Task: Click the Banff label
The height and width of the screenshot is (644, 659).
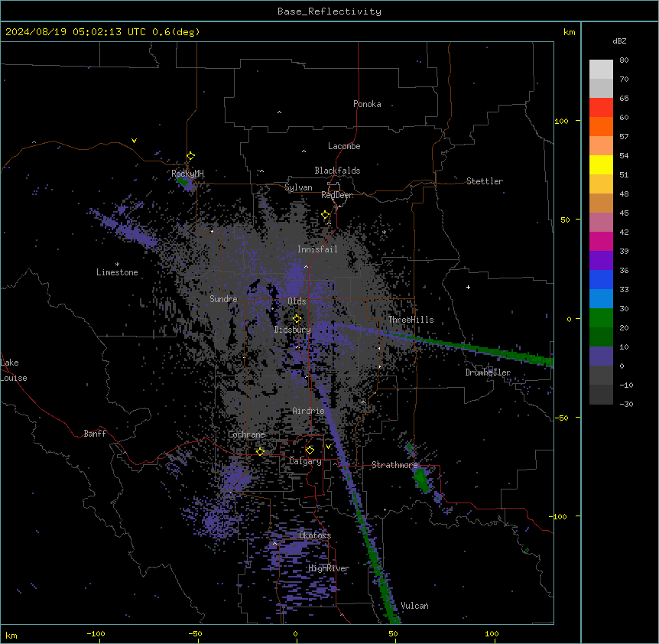Action: pos(95,434)
